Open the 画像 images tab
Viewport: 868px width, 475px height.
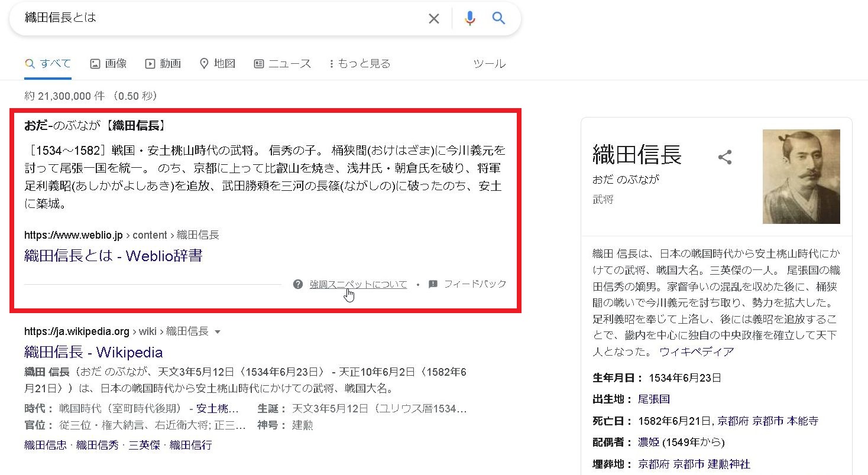tap(109, 64)
